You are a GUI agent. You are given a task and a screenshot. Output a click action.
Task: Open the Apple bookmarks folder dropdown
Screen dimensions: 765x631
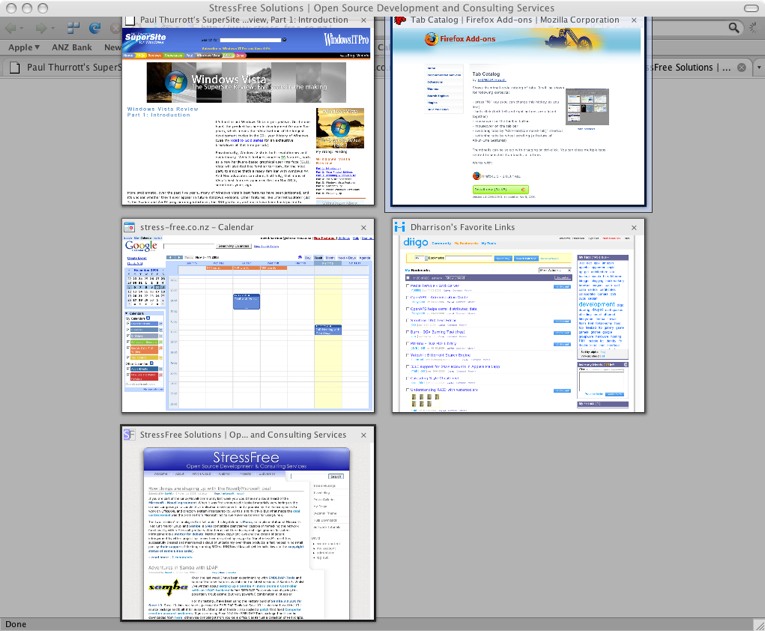[x=23, y=47]
